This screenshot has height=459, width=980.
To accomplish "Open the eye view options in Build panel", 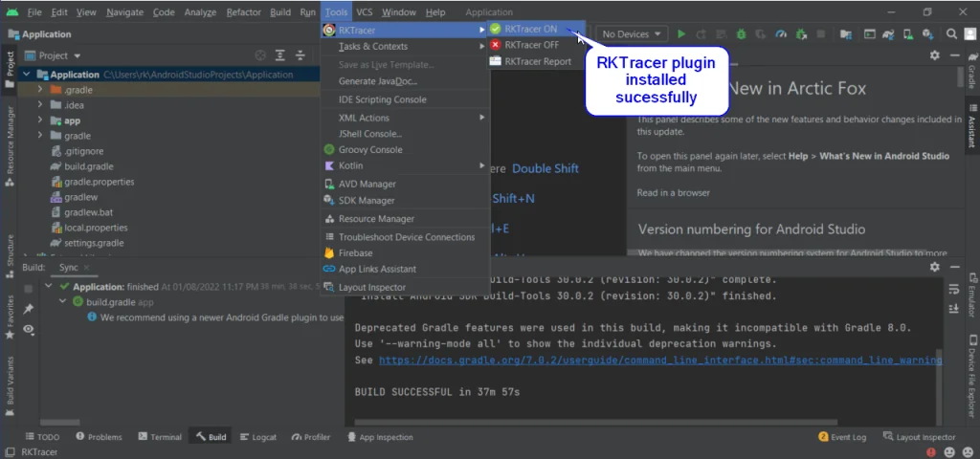I will 28,329.
